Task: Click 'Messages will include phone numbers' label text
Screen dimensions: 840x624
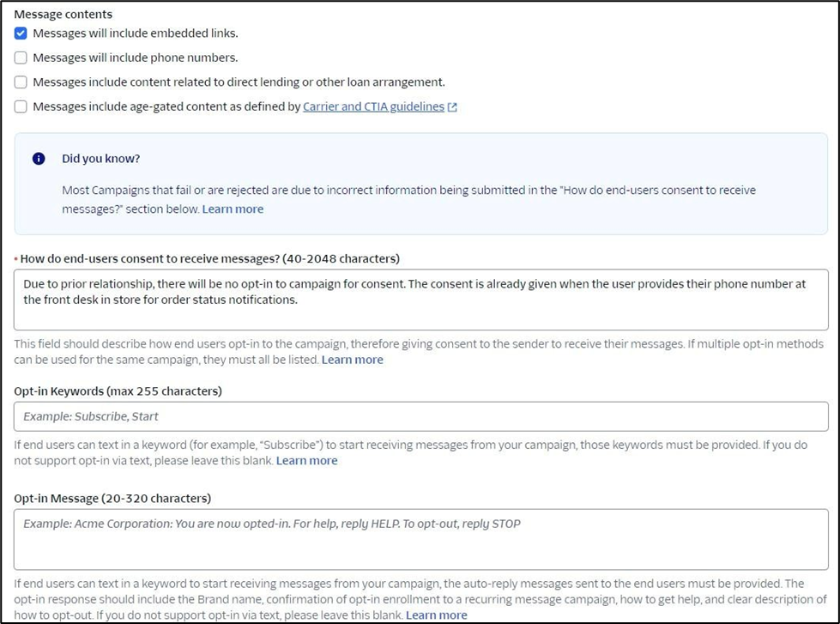Action: 136,58
